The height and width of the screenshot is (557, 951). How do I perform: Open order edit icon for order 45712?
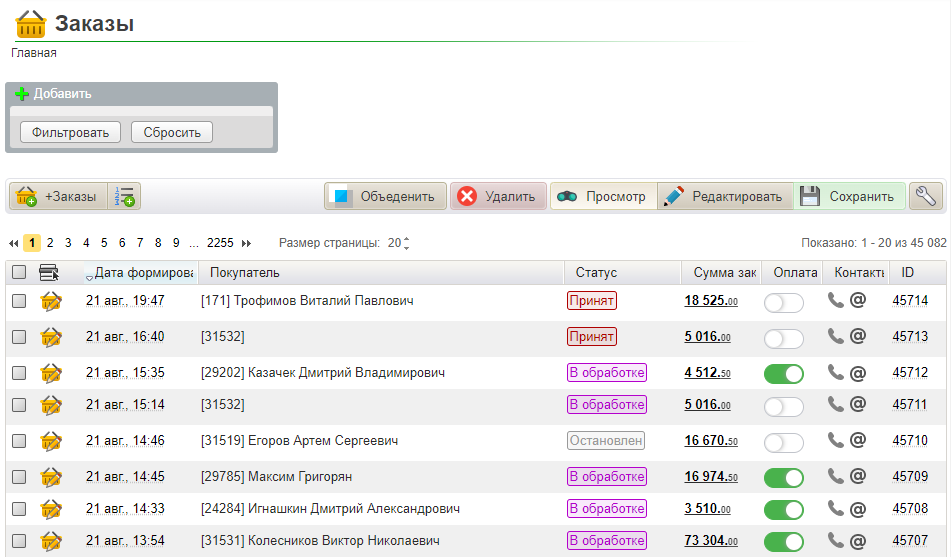pos(51,373)
